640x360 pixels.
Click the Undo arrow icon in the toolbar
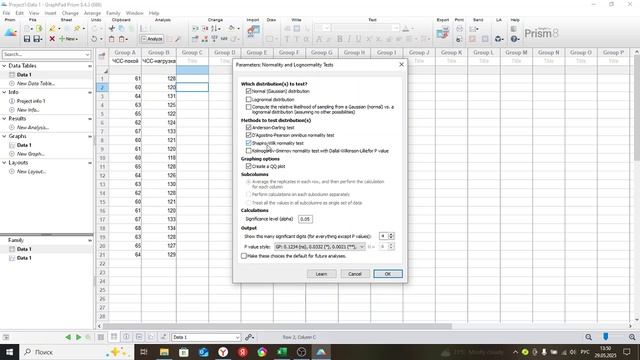[x=94, y=39]
